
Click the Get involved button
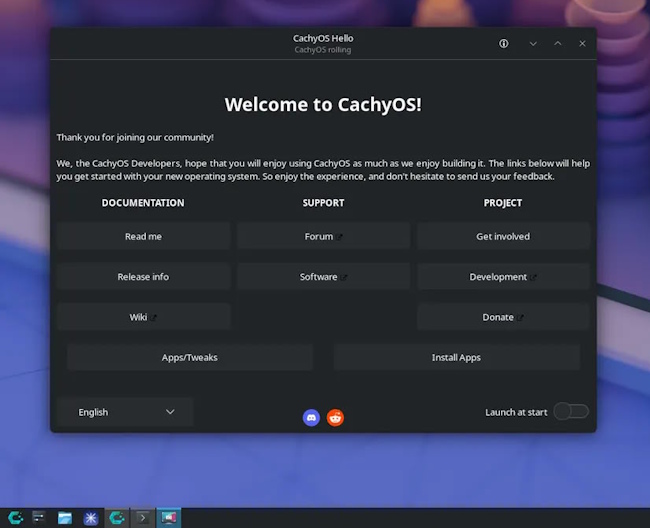point(503,236)
